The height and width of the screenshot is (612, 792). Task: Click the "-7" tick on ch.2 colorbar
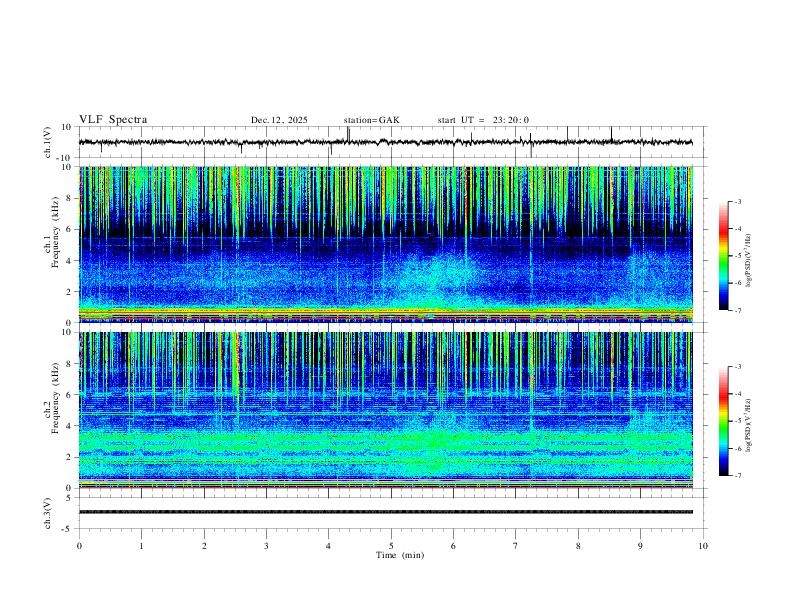tap(738, 476)
